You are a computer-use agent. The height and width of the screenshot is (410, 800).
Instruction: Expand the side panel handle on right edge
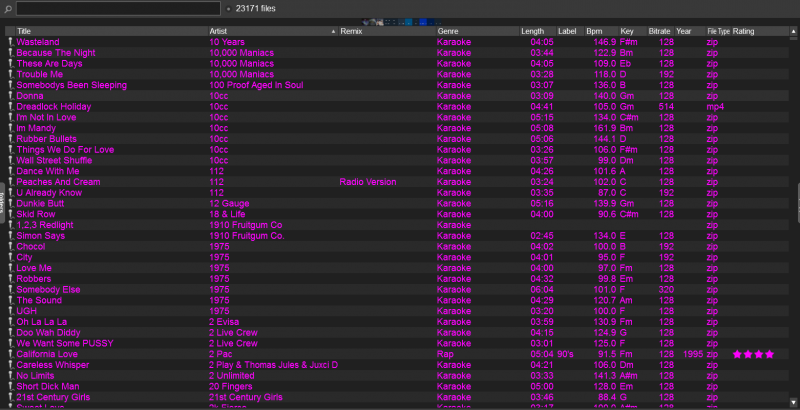pos(798,202)
